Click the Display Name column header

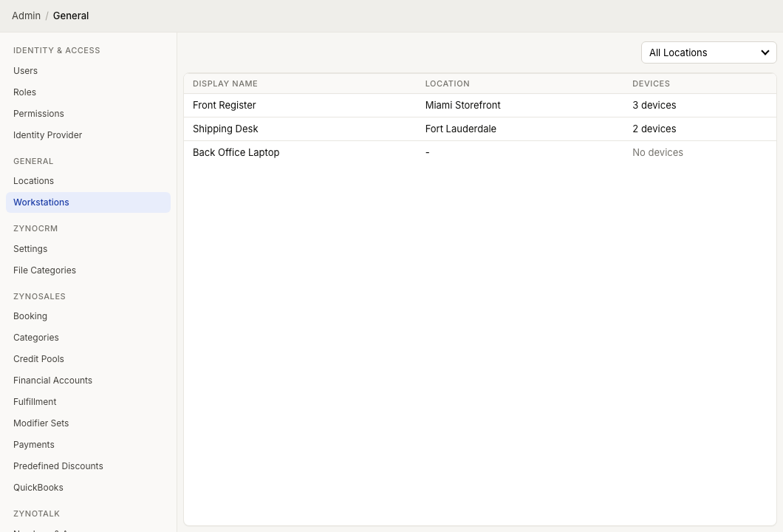(x=225, y=84)
